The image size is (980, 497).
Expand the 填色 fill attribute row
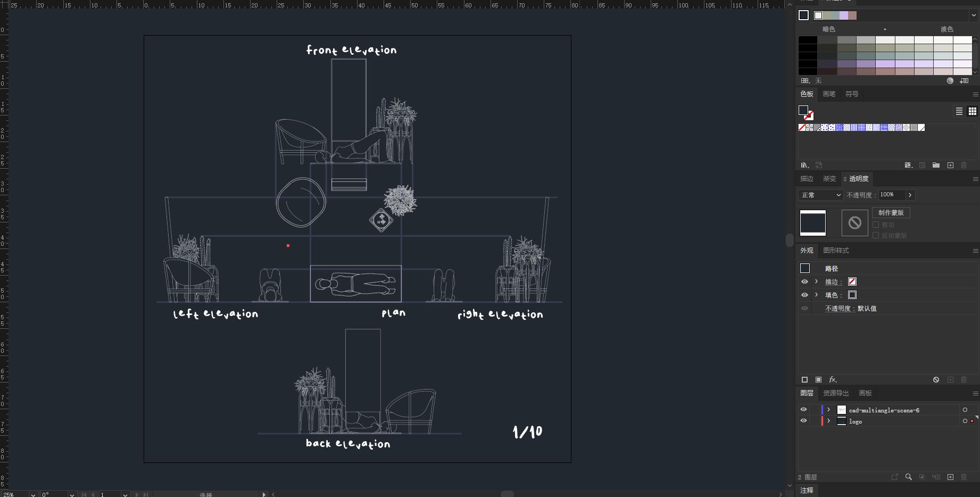point(817,295)
